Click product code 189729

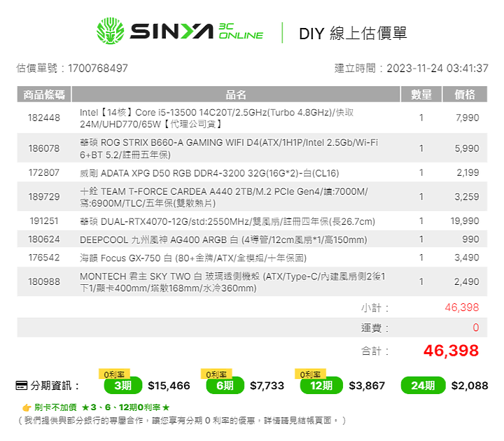tap(44, 197)
